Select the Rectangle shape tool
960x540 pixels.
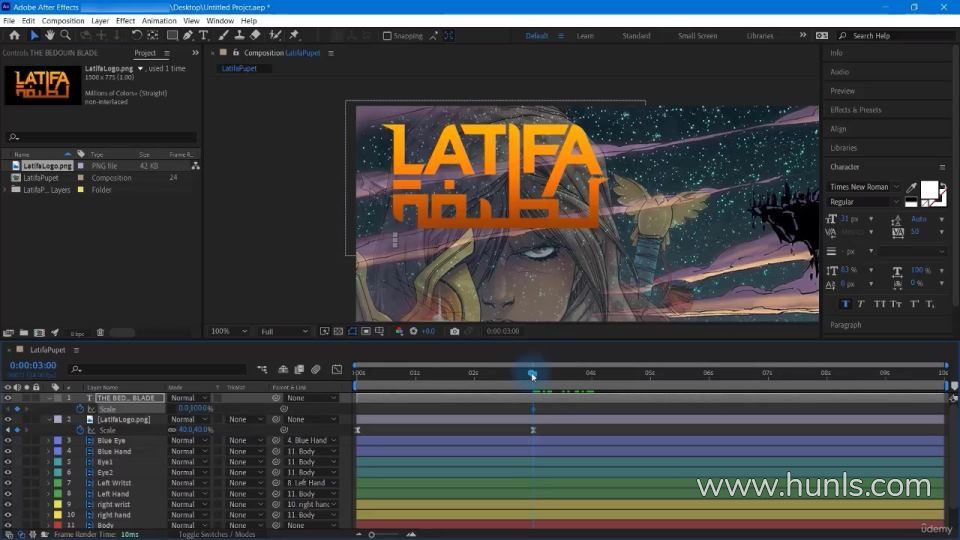(173, 36)
